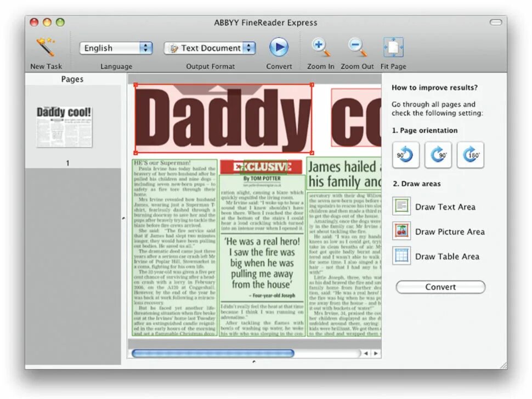Screen dimensions: 532x399
Task: Rotate page 90 degrees counterclockwise
Action: (405, 155)
